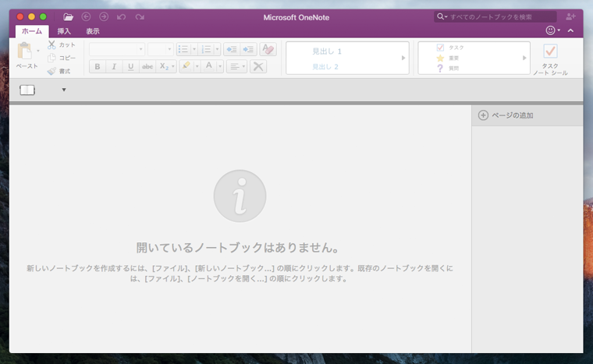
Task: Undo the last action
Action: coord(122,17)
